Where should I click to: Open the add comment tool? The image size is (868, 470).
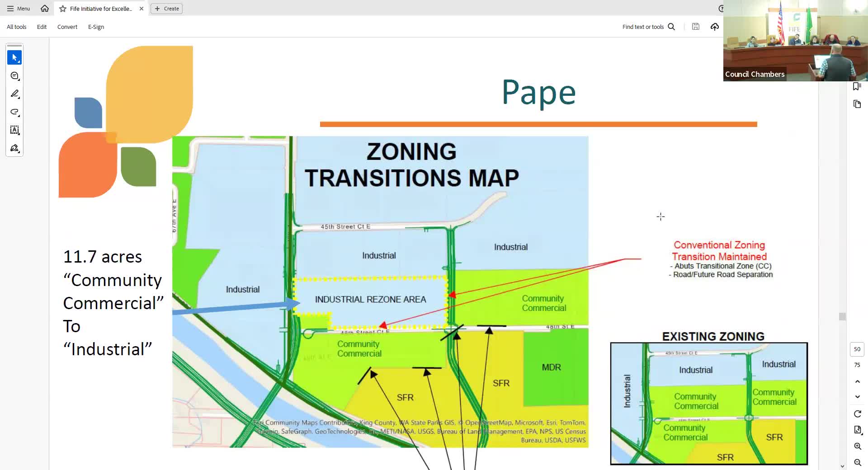click(14, 76)
